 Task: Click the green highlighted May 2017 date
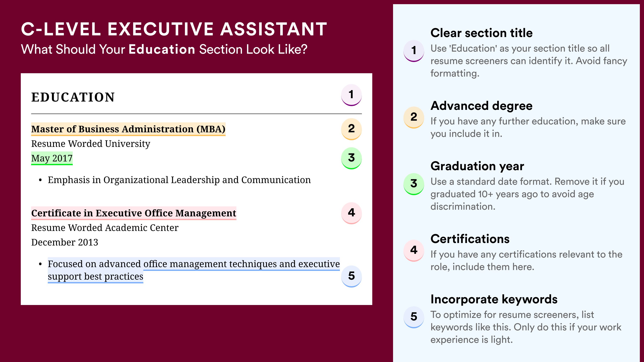tap(52, 158)
